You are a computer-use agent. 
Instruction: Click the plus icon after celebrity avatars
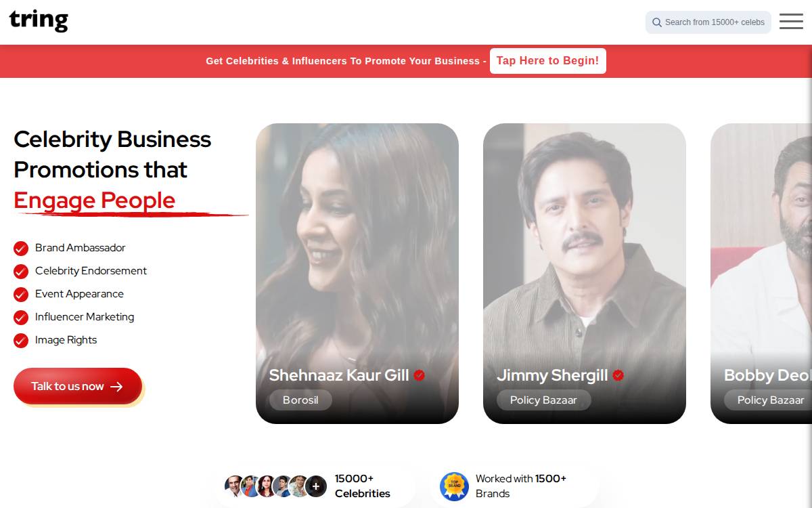pos(315,486)
